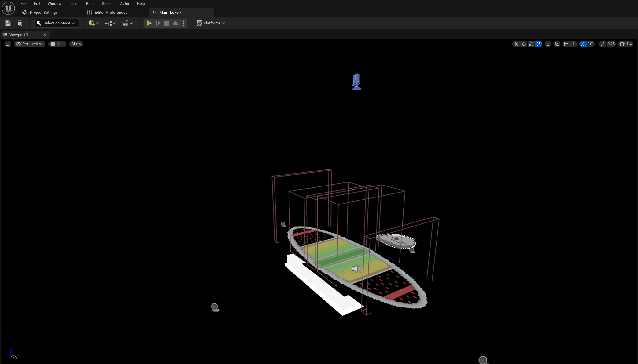638x364 pixels.
Task: Activate the scale gizmo tool
Action: pyautogui.click(x=539, y=44)
